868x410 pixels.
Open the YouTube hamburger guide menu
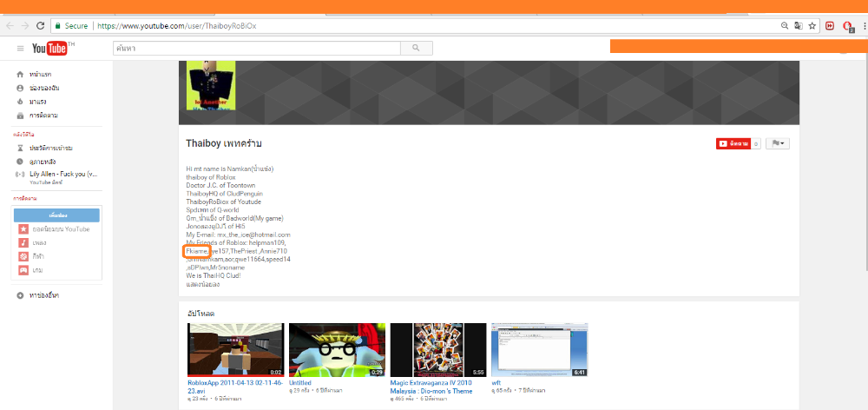[x=20, y=49]
